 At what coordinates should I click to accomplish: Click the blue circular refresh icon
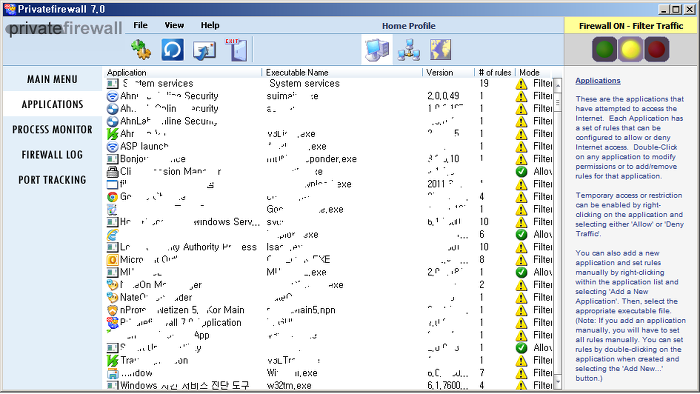(172, 50)
